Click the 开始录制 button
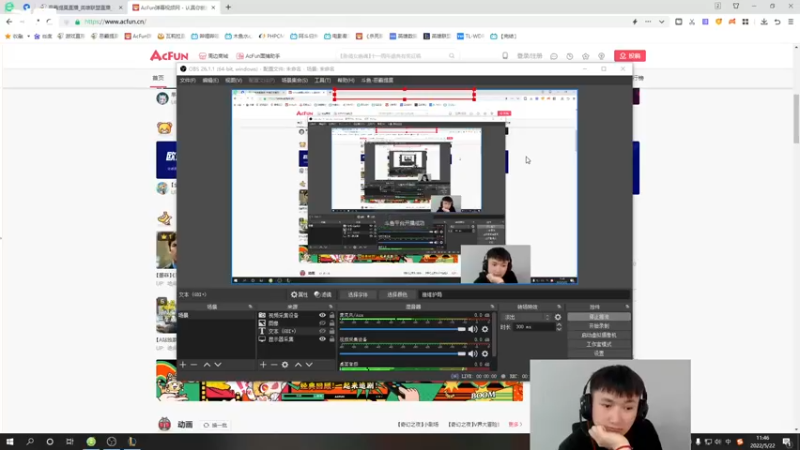Viewport: 800px width, 450px height. [599, 326]
